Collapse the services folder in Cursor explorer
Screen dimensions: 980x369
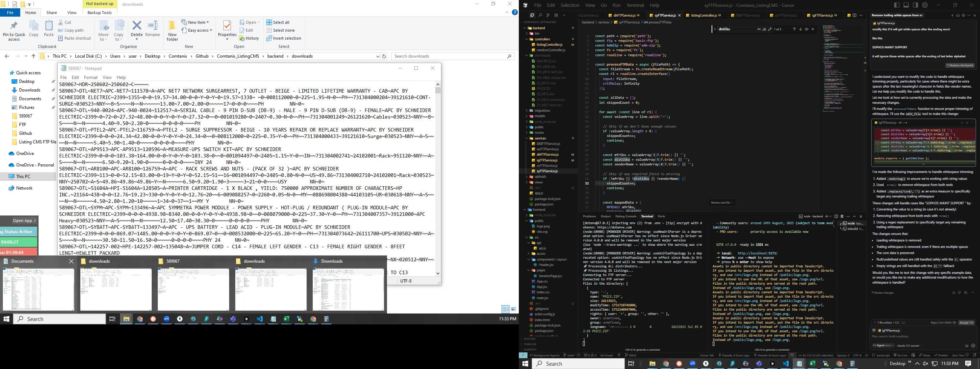pos(540,138)
